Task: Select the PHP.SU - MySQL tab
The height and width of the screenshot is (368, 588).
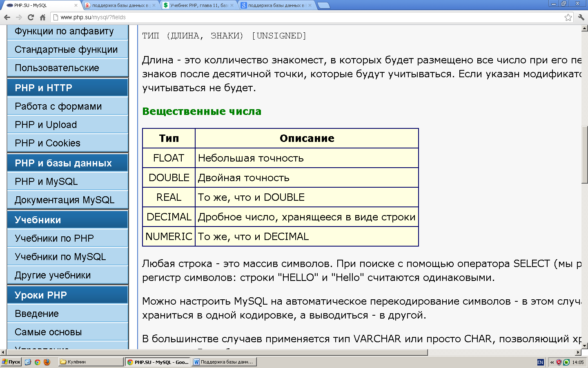Action: pos(41,5)
